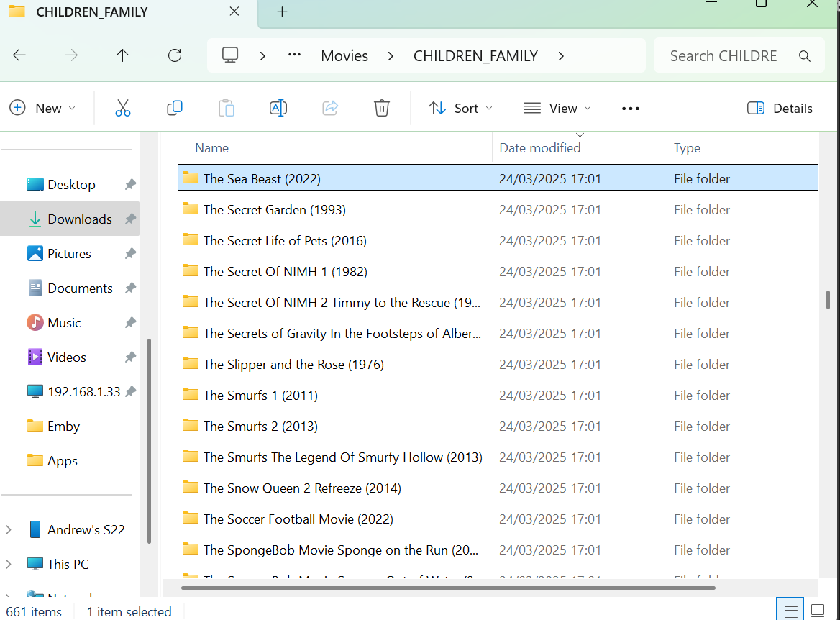Screen dimensions: 840x620
Task: Expand This PC tree node
Action: pos(9,565)
